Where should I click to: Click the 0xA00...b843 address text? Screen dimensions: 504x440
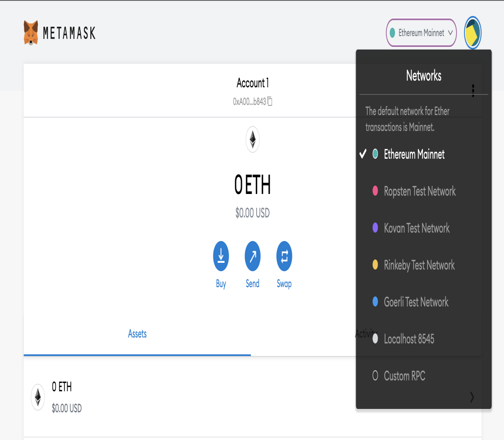(249, 102)
